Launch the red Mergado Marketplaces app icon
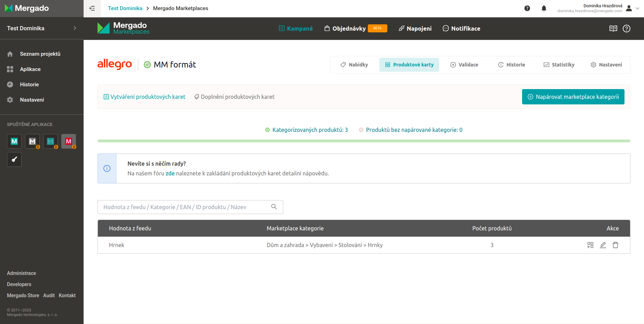 [x=69, y=141]
